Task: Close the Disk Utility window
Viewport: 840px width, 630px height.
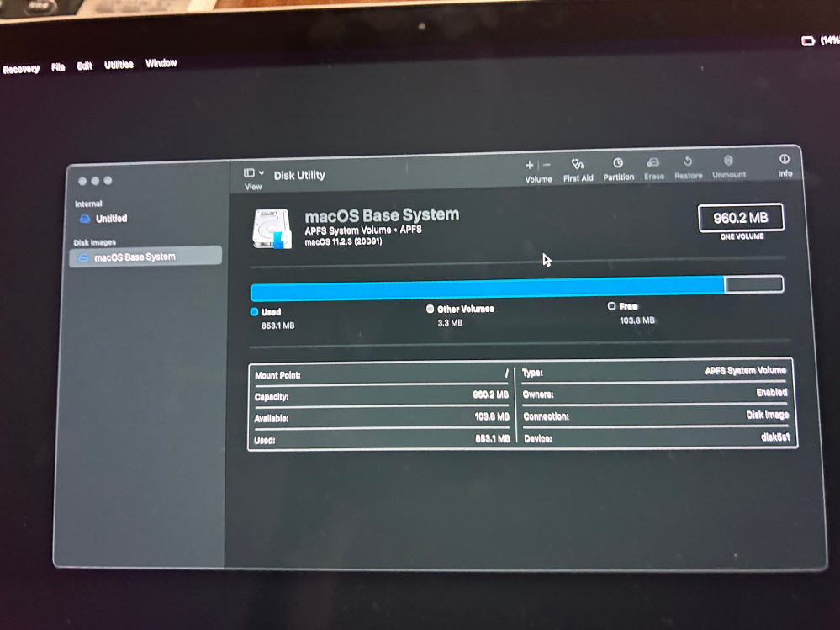Action: click(82, 181)
